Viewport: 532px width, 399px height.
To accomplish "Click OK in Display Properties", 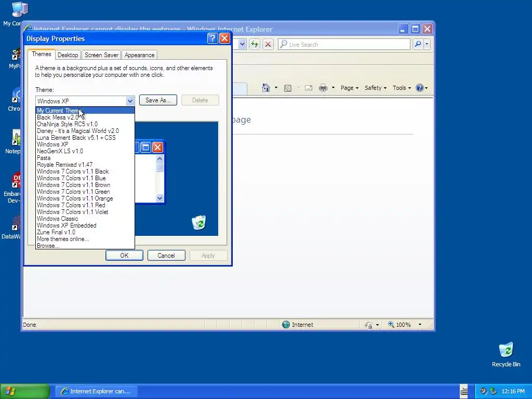I will pos(124,256).
